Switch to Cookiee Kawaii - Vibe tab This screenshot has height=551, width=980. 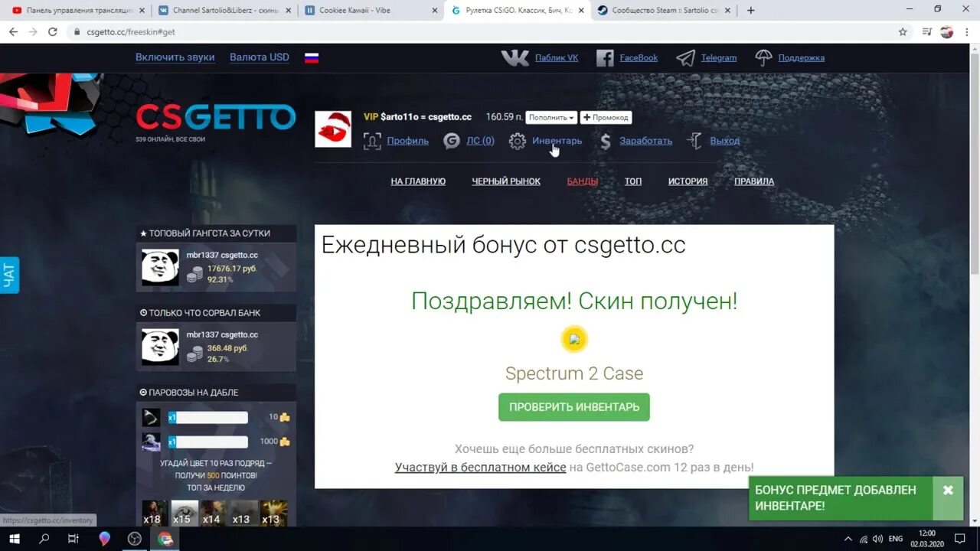pos(371,11)
